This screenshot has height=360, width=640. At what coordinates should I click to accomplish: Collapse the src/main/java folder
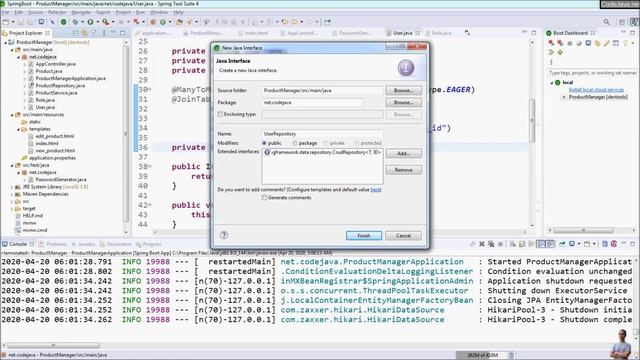pyautogui.click(x=12, y=50)
